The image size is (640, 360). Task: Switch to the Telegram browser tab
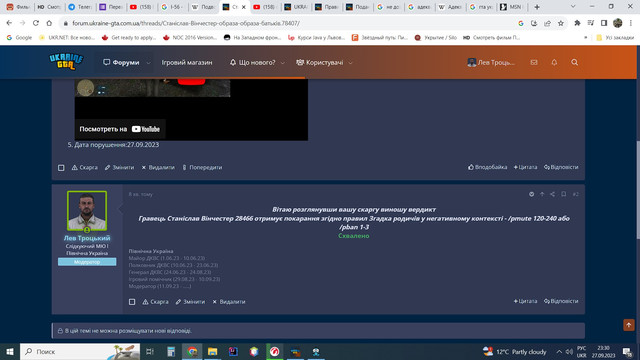80,7
